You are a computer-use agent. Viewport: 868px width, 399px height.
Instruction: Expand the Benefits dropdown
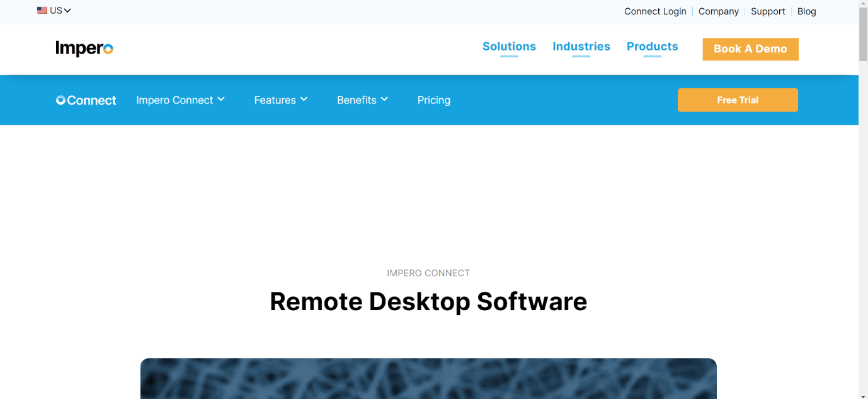363,100
